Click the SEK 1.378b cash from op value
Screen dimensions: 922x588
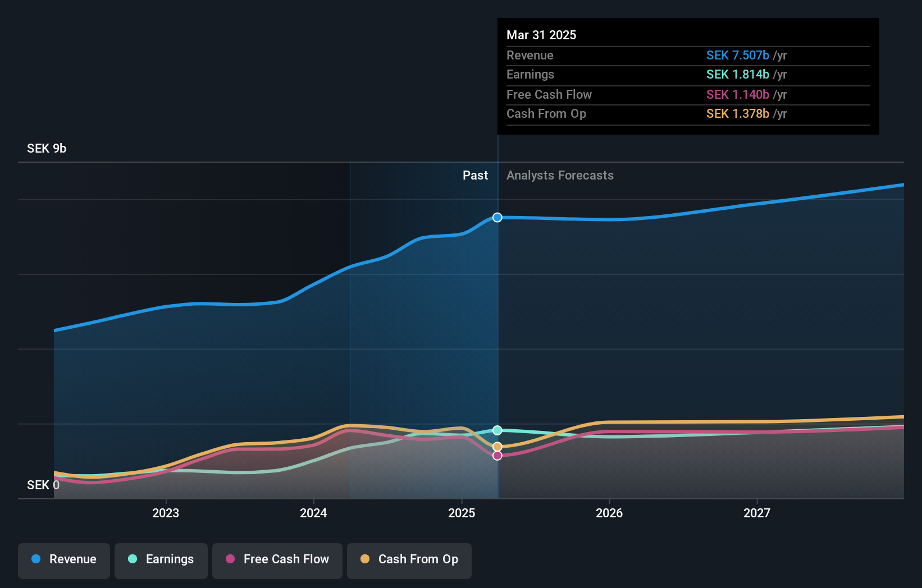[738, 113]
